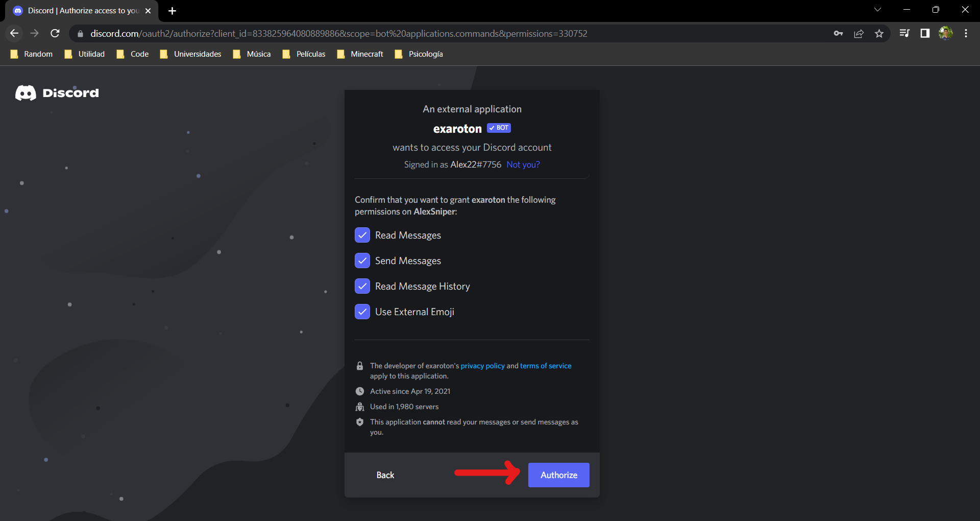Click the clock icon beside Active since
The height and width of the screenshot is (521, 980).
coord(360,391)
